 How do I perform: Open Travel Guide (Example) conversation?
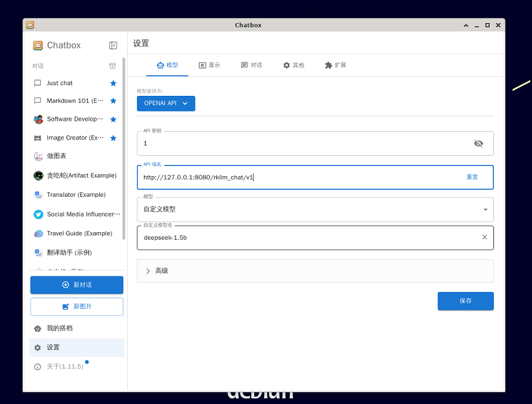coord(75,233)
